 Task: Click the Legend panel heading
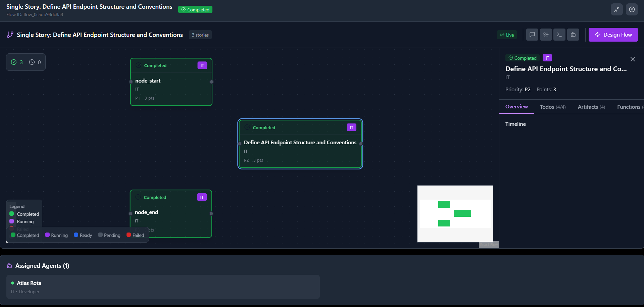[17, 206]
